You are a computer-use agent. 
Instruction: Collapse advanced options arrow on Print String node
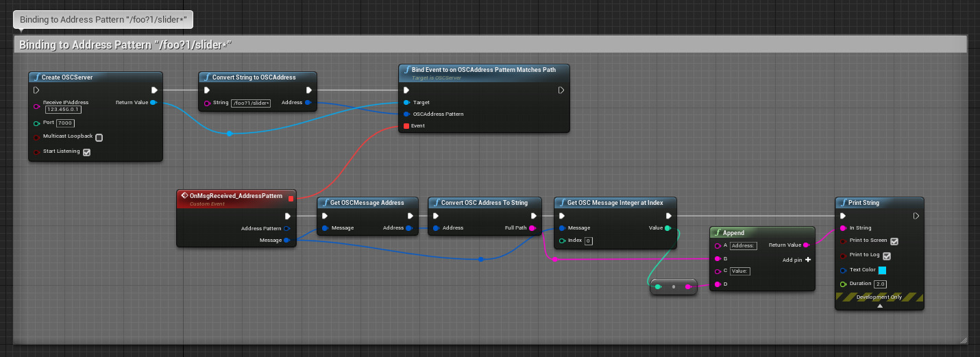tap(879, 306)
